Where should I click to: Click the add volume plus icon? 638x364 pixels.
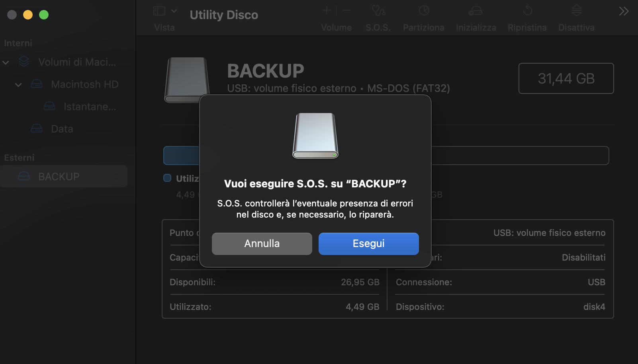coord(327,11)
